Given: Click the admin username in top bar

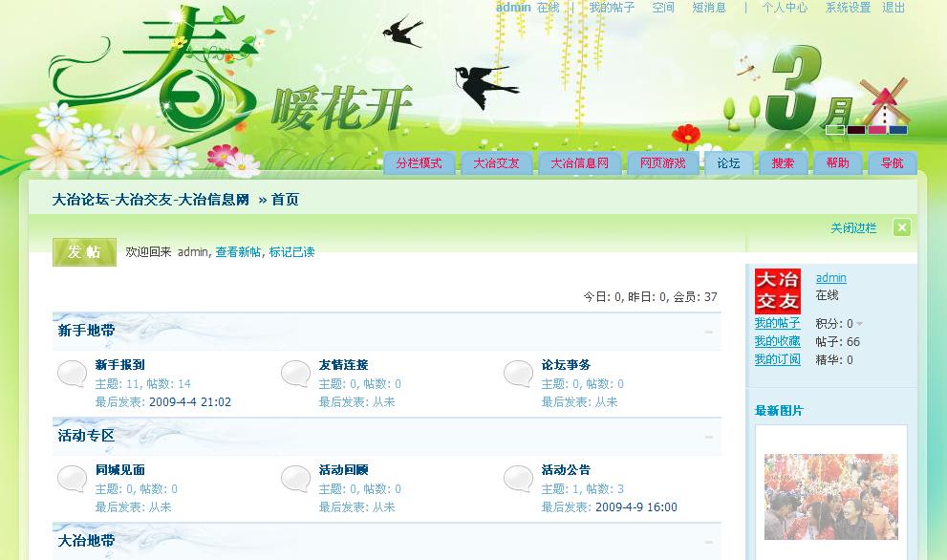Looking at the screenshot, I should pos(513,8).
